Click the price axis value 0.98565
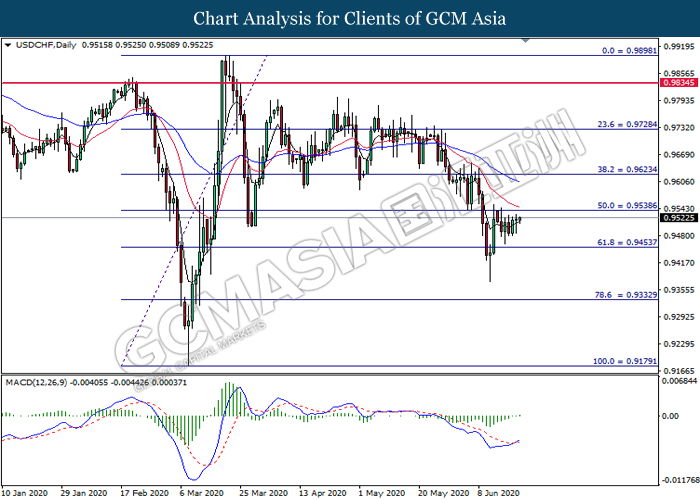 (x=679, y=73)
